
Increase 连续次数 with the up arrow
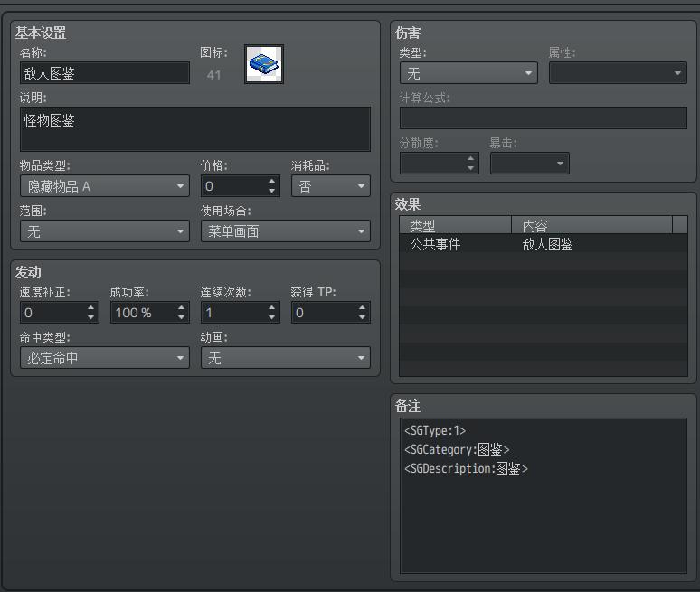[272, 308]
